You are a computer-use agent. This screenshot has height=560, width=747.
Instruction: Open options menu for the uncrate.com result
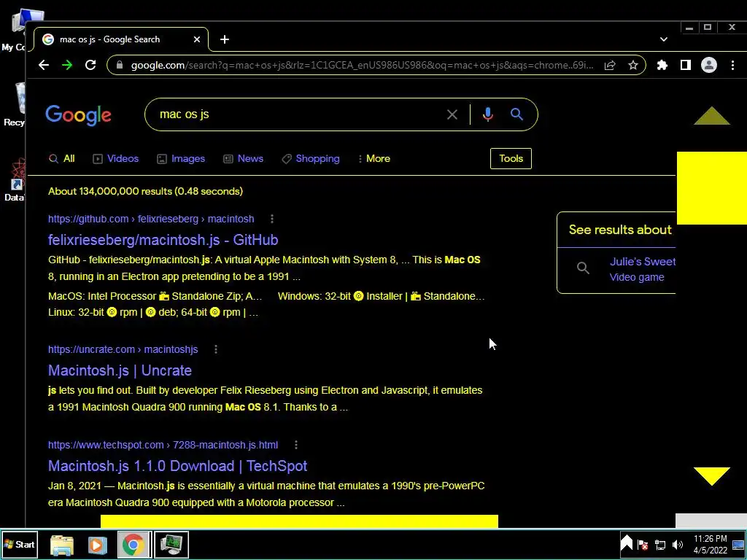216,349
